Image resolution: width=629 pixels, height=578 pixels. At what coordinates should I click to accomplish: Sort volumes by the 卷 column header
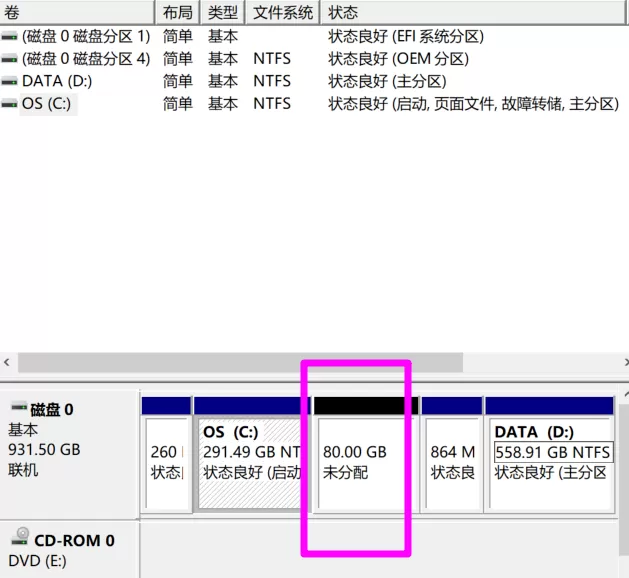(x=77, y=12)
